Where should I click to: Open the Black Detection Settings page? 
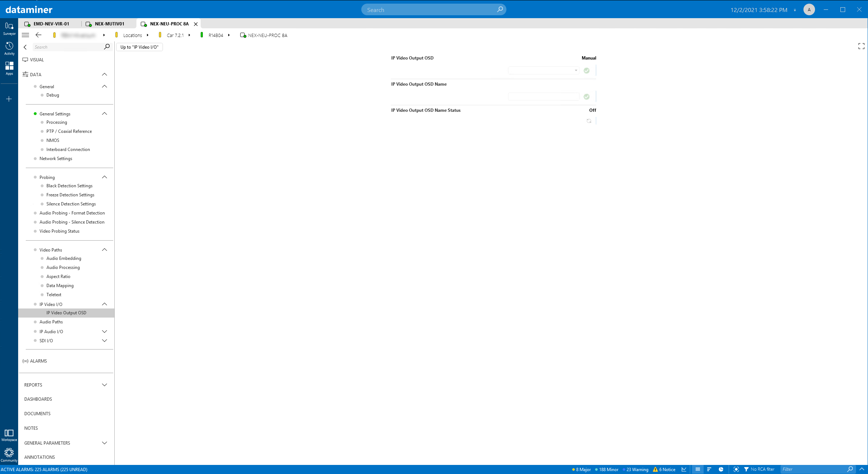pos(69,185)
